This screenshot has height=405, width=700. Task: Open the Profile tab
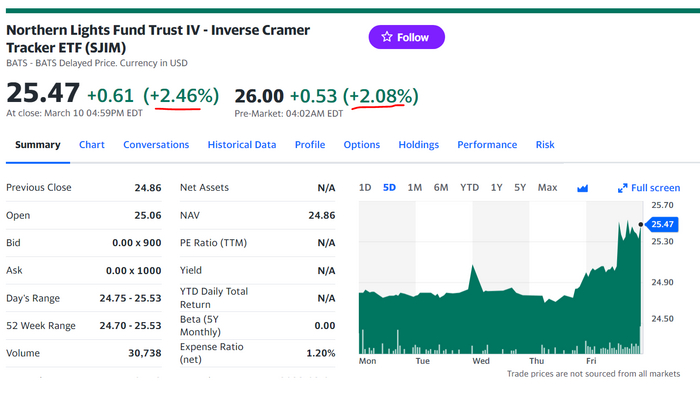[310, 145]
